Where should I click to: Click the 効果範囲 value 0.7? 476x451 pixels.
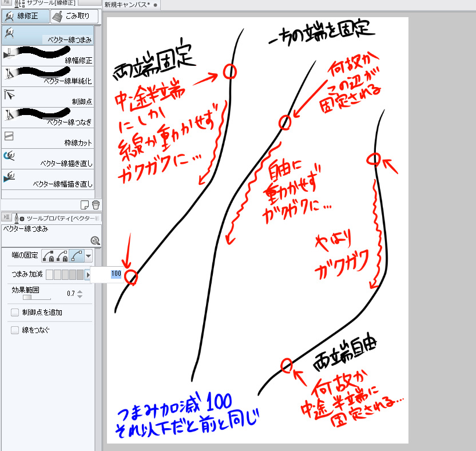point(71,294)
